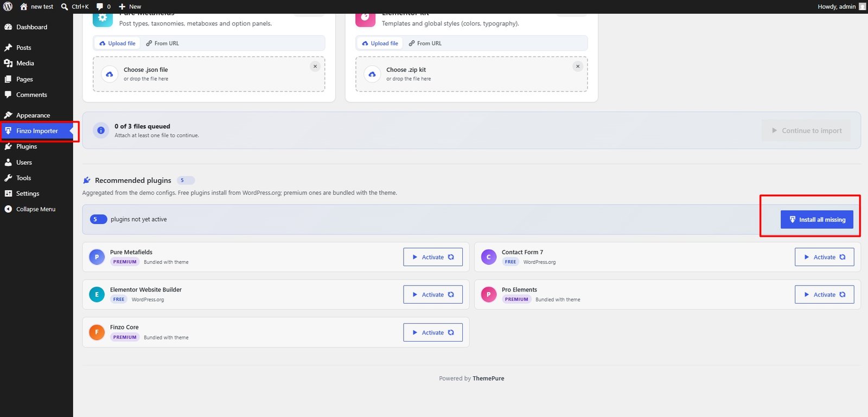Open the ThemePure footer link
Image resolution: width=868 pixels, height=417 pixels.
point(488,378)
